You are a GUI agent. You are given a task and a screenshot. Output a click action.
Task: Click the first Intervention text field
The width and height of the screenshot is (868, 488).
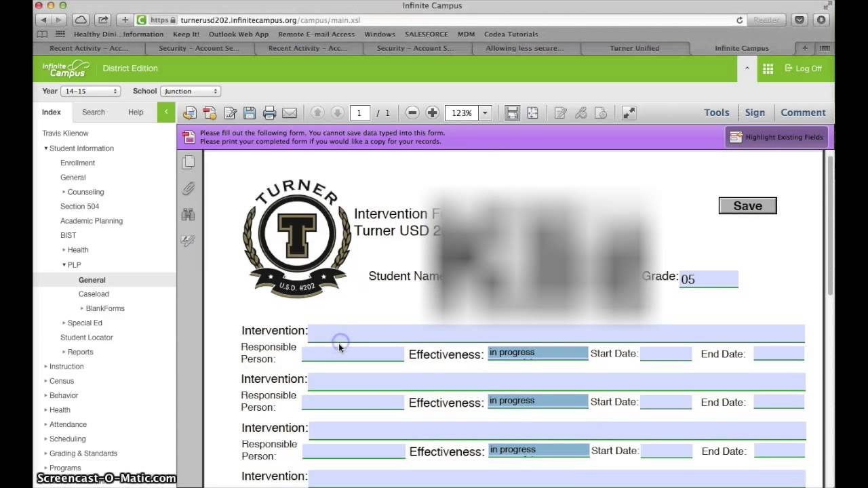[556, 332]
